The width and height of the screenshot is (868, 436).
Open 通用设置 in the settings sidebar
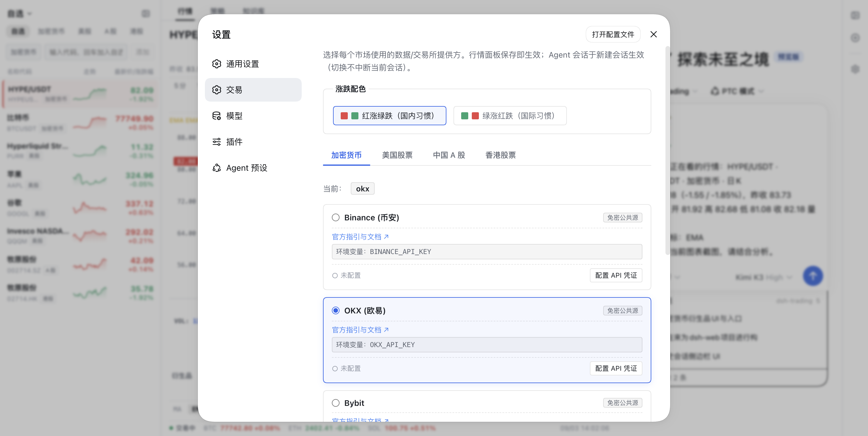click(253, 64)
